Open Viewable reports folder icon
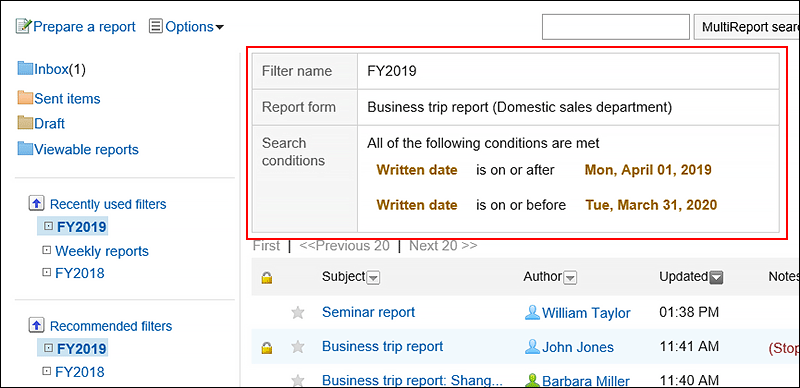 25,149
